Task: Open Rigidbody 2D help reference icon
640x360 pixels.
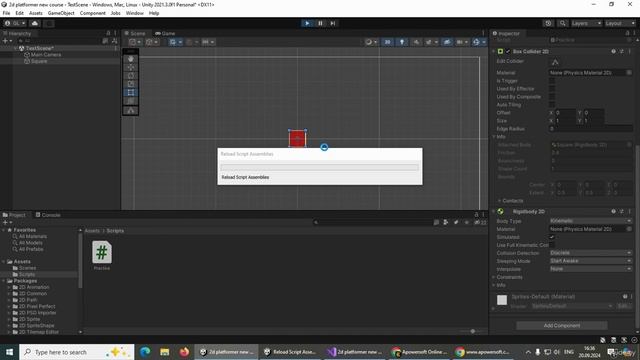Action: coord(613,211)
